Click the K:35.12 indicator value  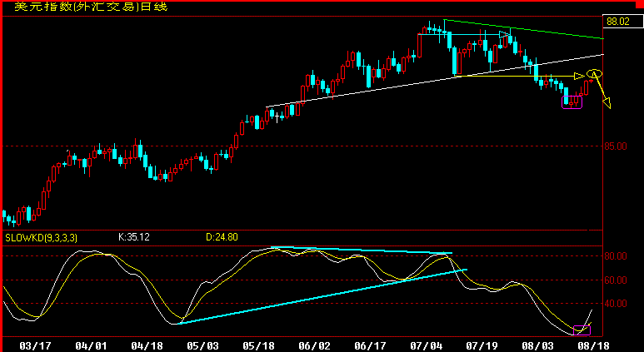[x=134, y=237]
